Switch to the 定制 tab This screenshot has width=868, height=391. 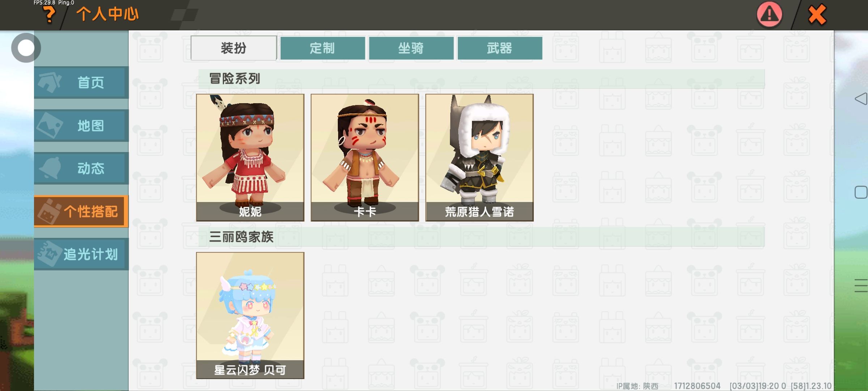(323, 48)
